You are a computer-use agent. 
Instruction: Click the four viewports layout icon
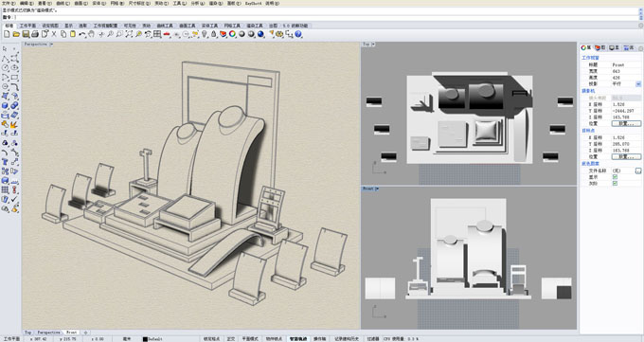tap(157, 34)
